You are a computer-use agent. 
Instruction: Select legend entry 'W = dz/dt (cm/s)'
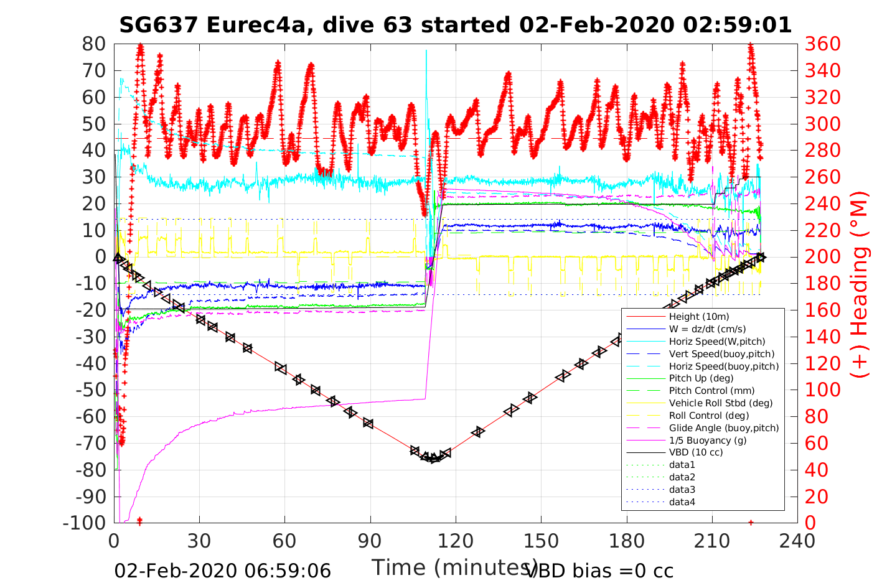pos(707,329)
